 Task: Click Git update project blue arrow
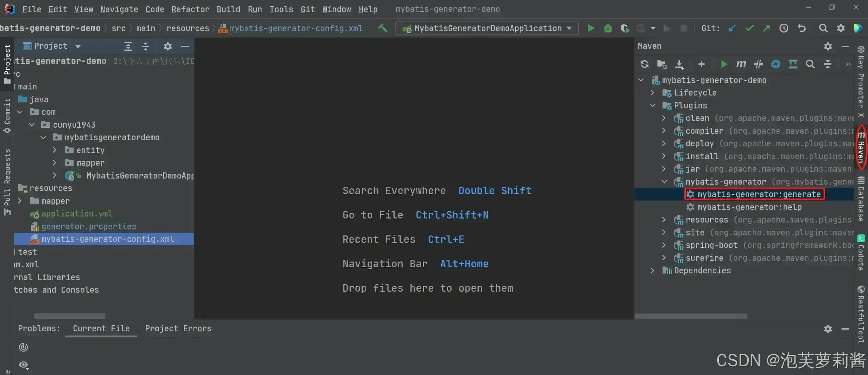[732, 28]
